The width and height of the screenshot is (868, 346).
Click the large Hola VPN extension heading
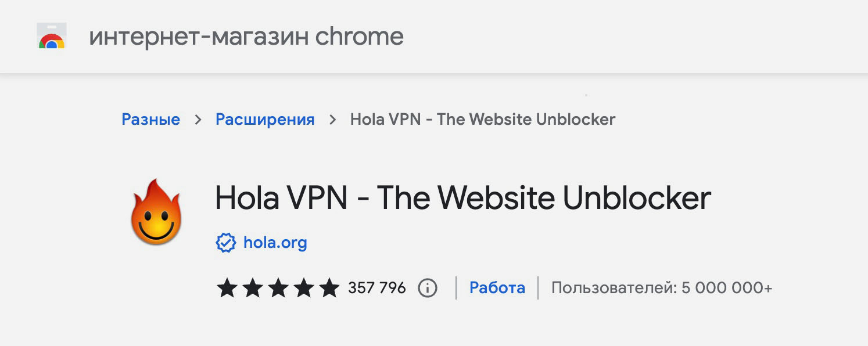(x=462, y=198)
